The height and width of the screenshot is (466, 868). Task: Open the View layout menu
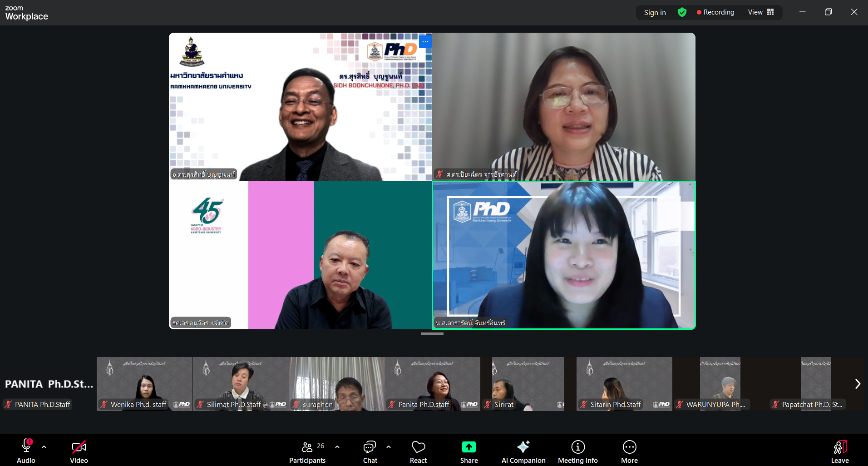tap(761, 12)
